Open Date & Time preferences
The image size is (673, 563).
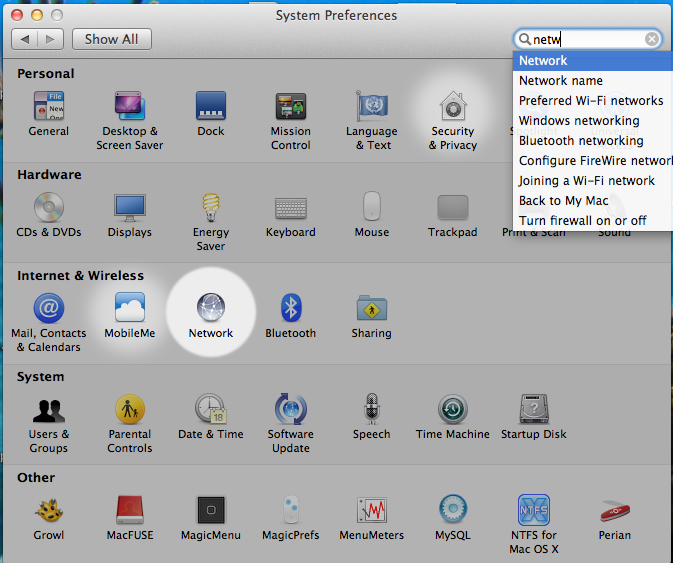(x=211, y=416)
